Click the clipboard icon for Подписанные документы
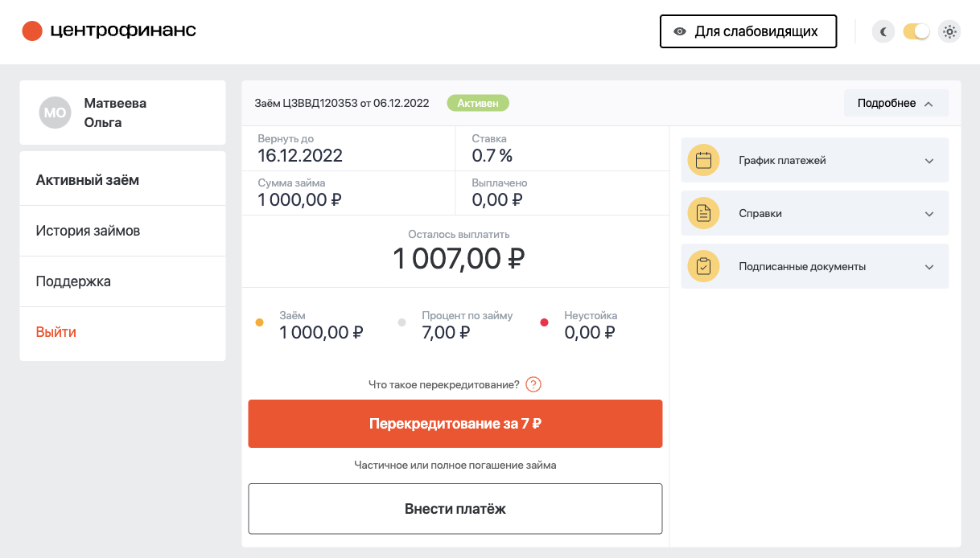This screenshot has width=980, height=558. pyautogui.click(x=703, y=266)
